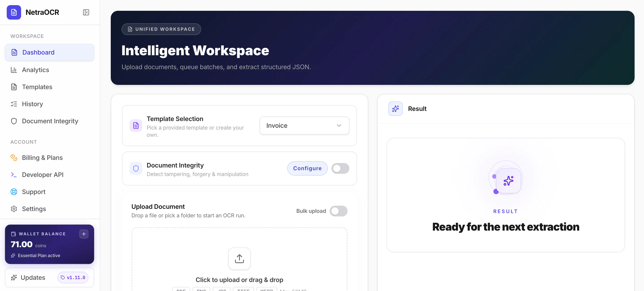Click the Unified Workspace badge
Image resolution: width=644 pixels, height=291 pixels.
tap(161, 29)
